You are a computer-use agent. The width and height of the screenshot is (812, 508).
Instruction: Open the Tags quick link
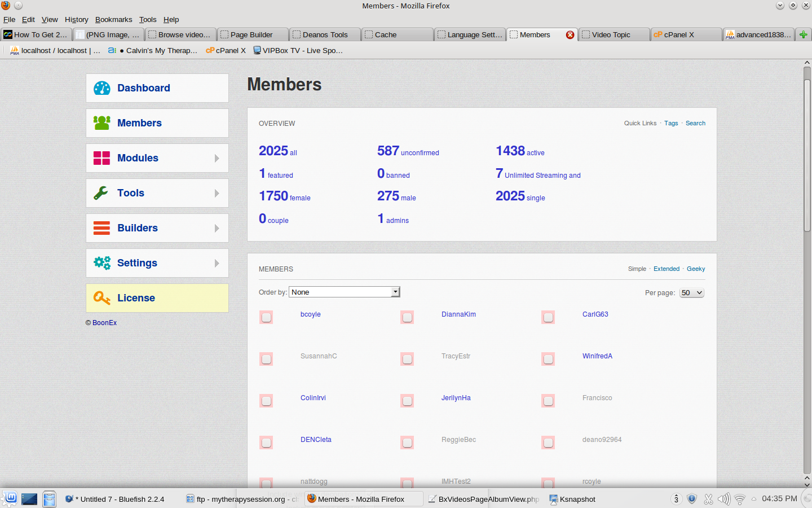point(671,123)
